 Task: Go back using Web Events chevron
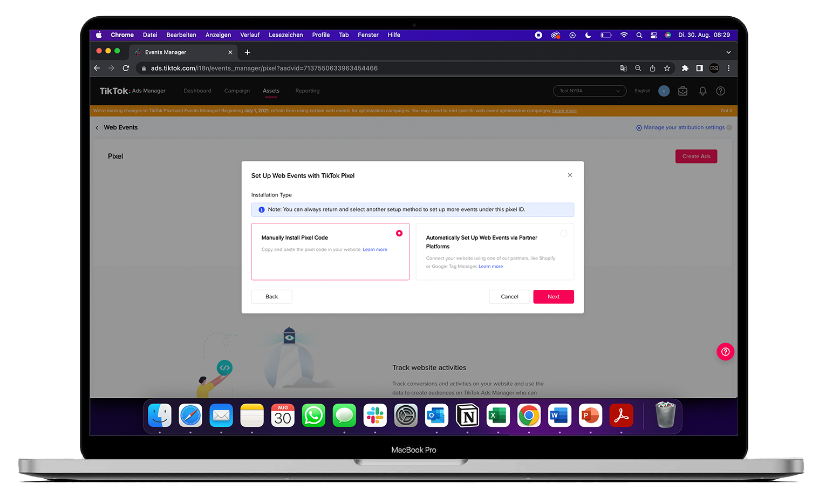click(x=97, y=128)
